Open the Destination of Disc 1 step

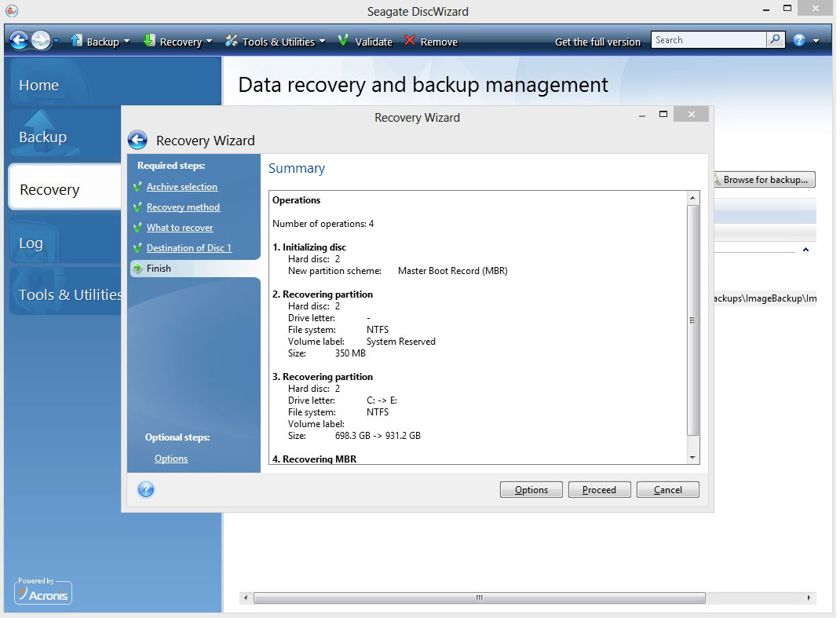pos(189,248)
